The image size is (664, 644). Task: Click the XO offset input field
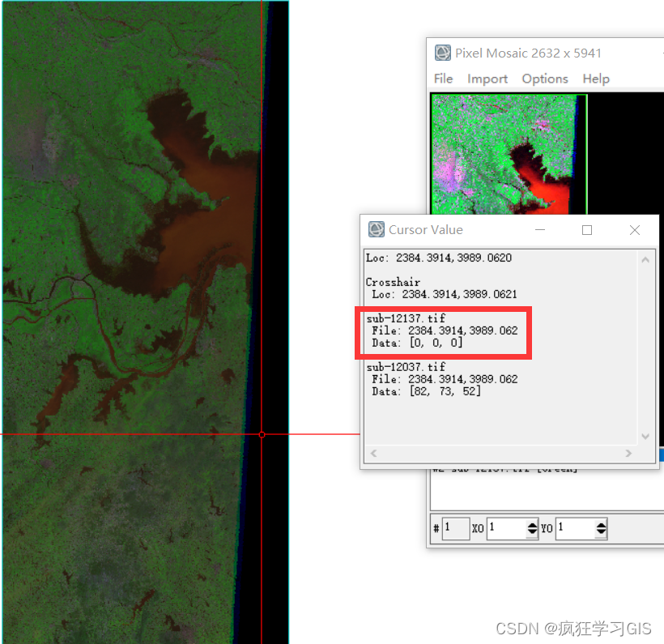506,528
